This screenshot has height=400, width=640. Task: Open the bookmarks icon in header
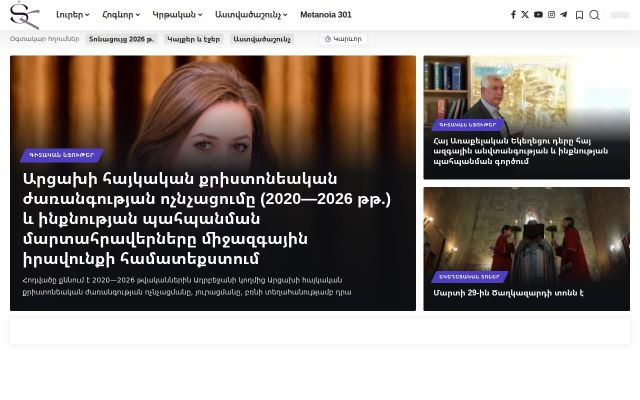(x=579, y=15)
